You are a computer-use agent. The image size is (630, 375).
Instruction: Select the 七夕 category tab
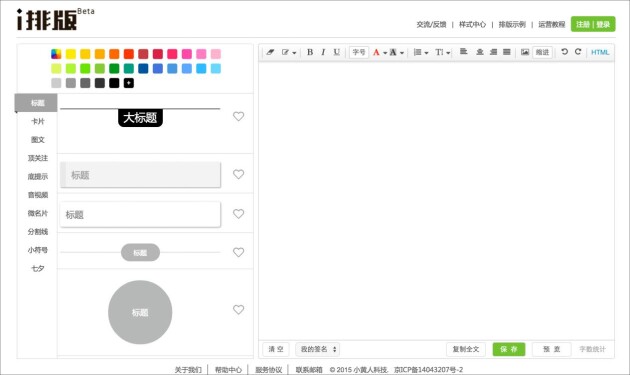tap(37, 268)
